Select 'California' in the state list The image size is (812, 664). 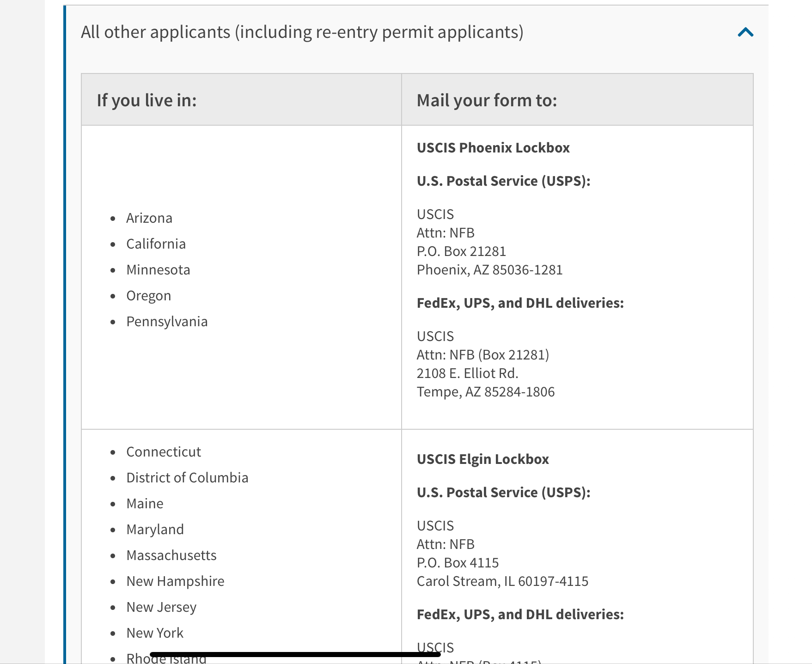tap(155, 244)
